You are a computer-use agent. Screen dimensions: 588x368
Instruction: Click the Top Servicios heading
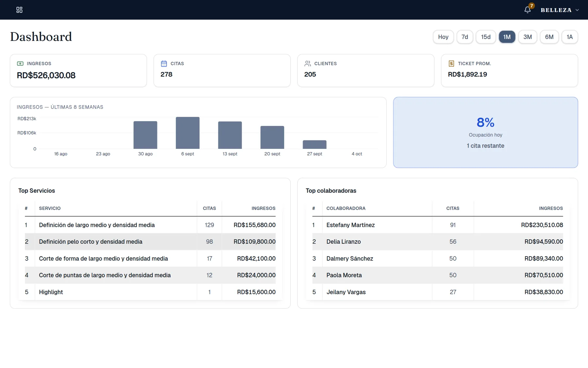37,191
